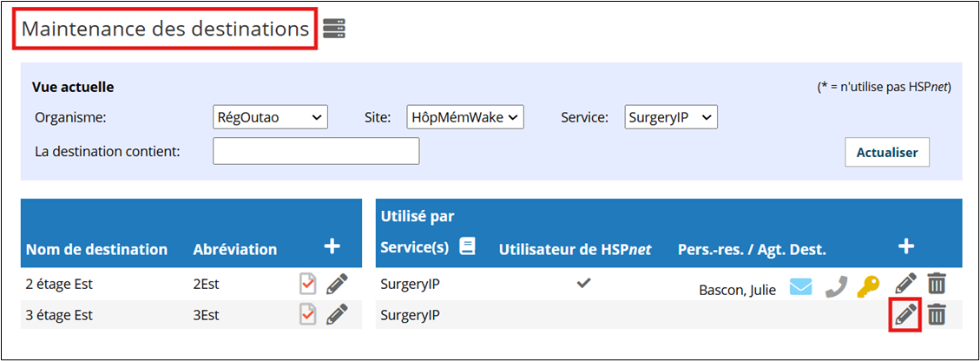Open the Site dropdown showing HôpMémWake
Image resolution: width=980 pixels, height=361 pixels.
click(464, 117)
